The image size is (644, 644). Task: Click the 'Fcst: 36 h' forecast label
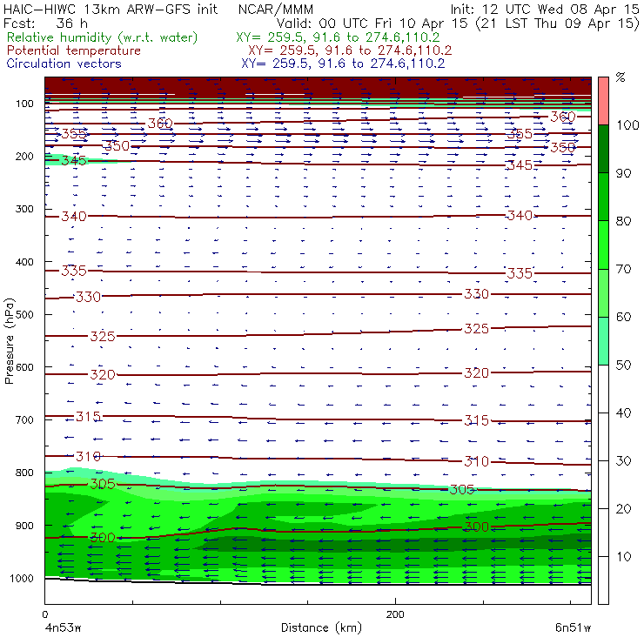pos(45,23)
